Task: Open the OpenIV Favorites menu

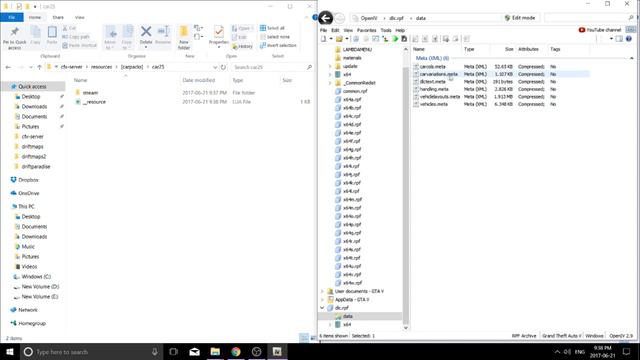Action: [367, 30]
